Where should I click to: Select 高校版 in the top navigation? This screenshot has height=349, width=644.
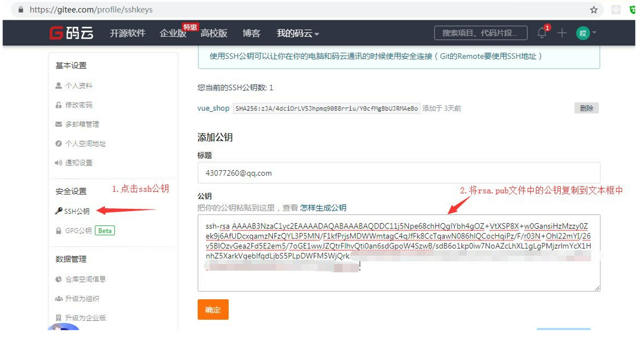[214, 33]
